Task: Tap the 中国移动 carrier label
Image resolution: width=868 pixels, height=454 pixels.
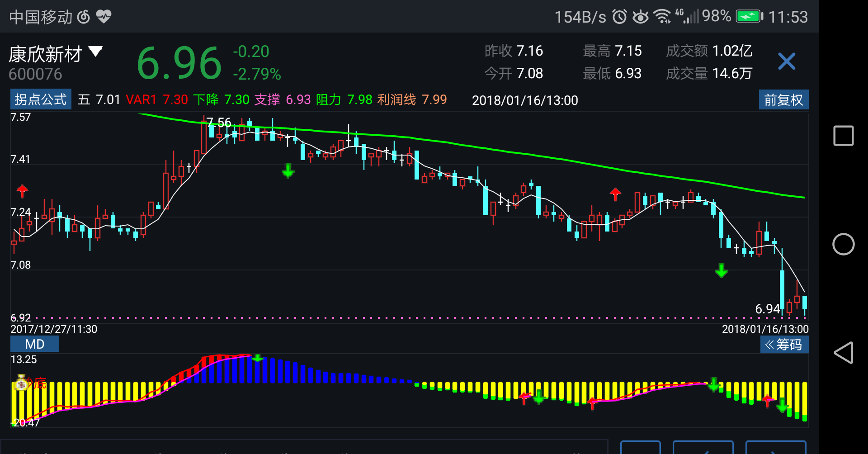Action: point(41,17)
